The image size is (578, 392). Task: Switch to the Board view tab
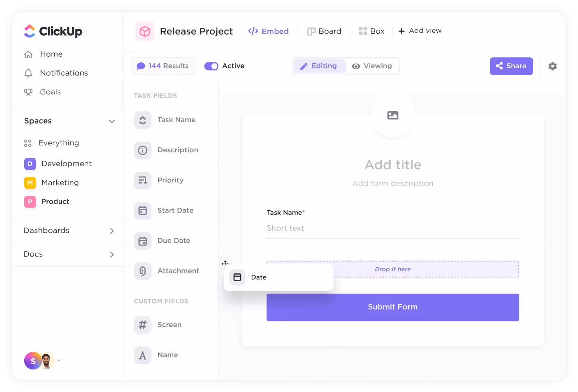(324, 31)
